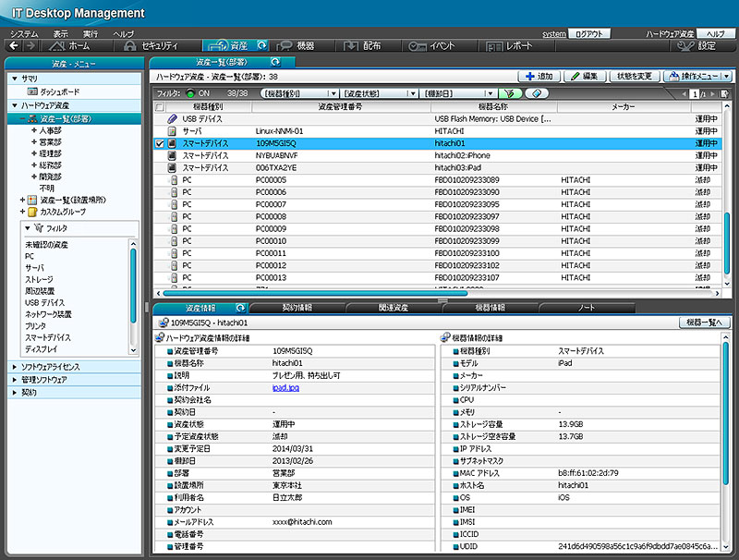Image resolution: width=739 pixels, height=560 pixels.
Task: Uncheck the 109M5GI5Q smart device row
Action: point(161,144)
